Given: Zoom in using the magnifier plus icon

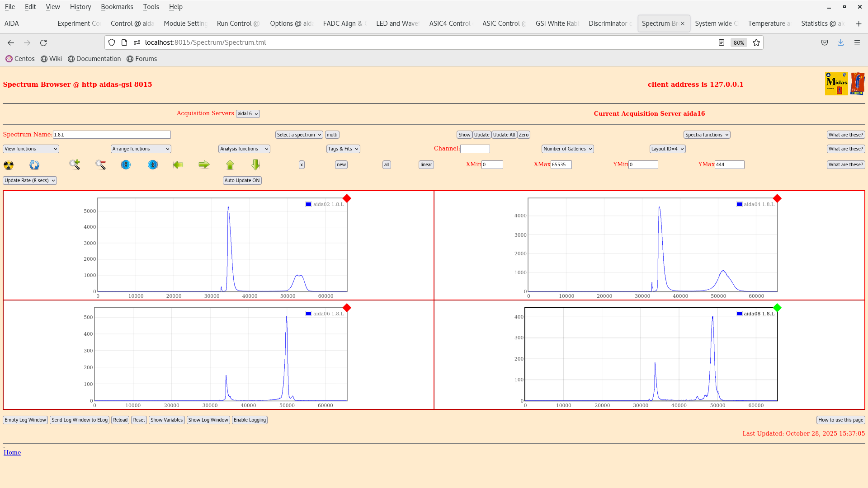Looking at the screenshot, I should click(74, 165).
